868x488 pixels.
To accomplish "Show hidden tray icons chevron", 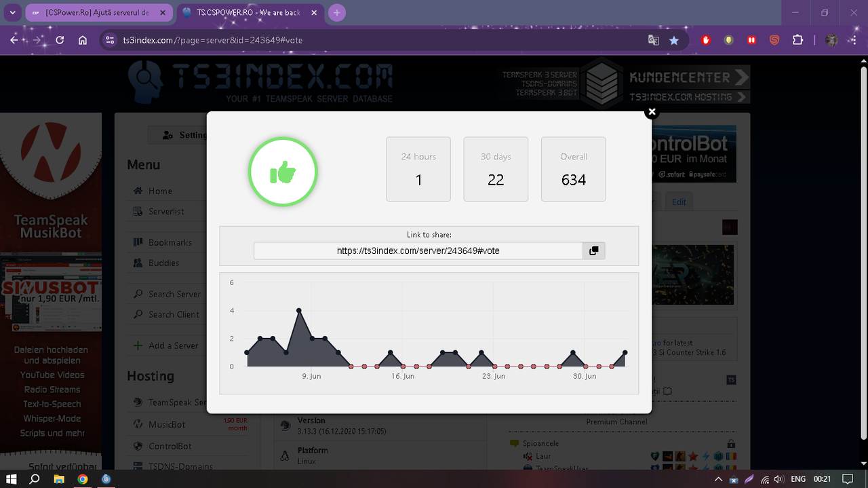I will (x=718, y=478).
